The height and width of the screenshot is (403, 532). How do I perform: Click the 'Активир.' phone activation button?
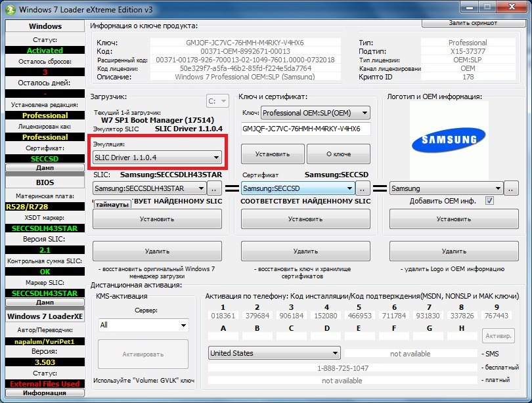(499, 336)
